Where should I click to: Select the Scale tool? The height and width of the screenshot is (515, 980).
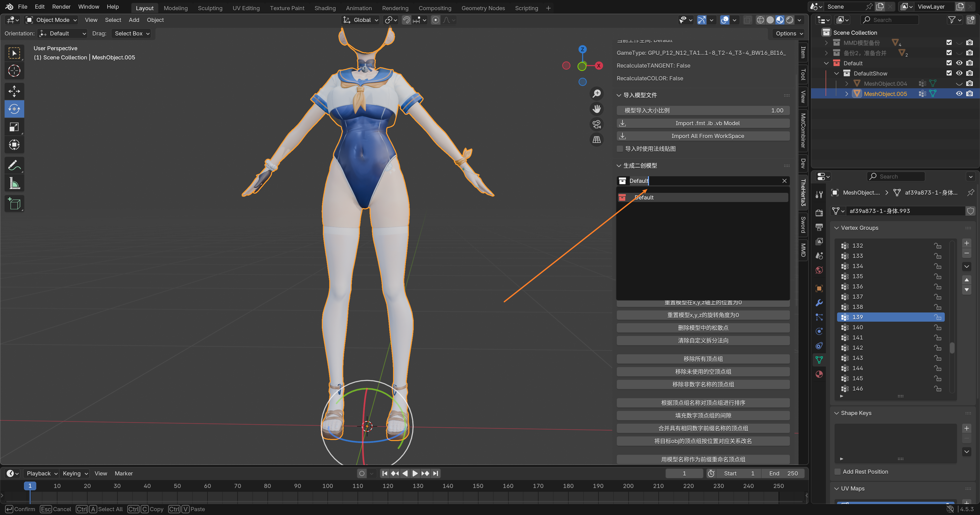pos(14,127)
